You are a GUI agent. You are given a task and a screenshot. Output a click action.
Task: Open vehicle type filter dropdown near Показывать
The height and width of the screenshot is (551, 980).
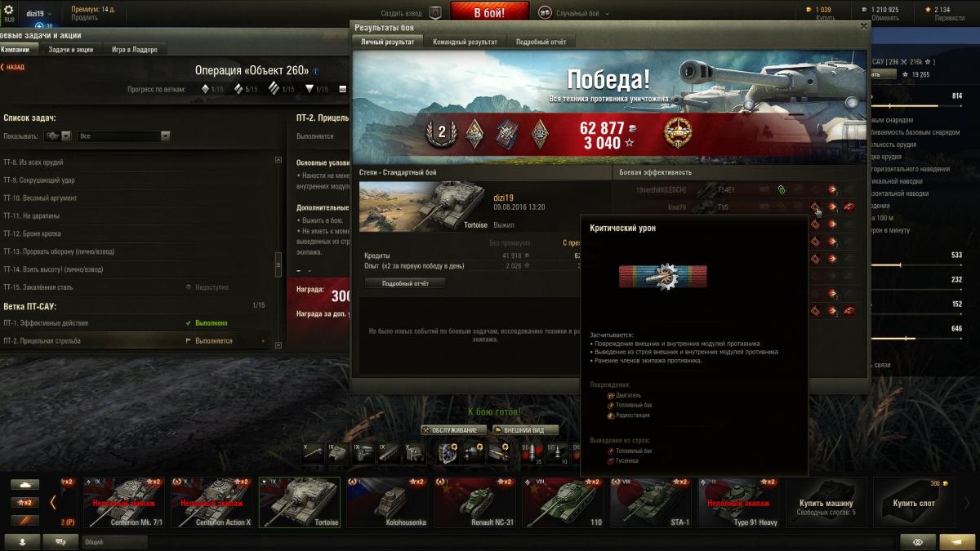click(x=59, y=136)
